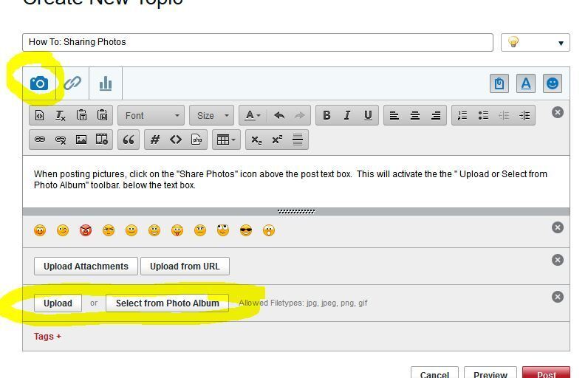The height and width of the screenshot is (378, 588).
Task: Click the insert image icon
Action: (x=81, y=140)
